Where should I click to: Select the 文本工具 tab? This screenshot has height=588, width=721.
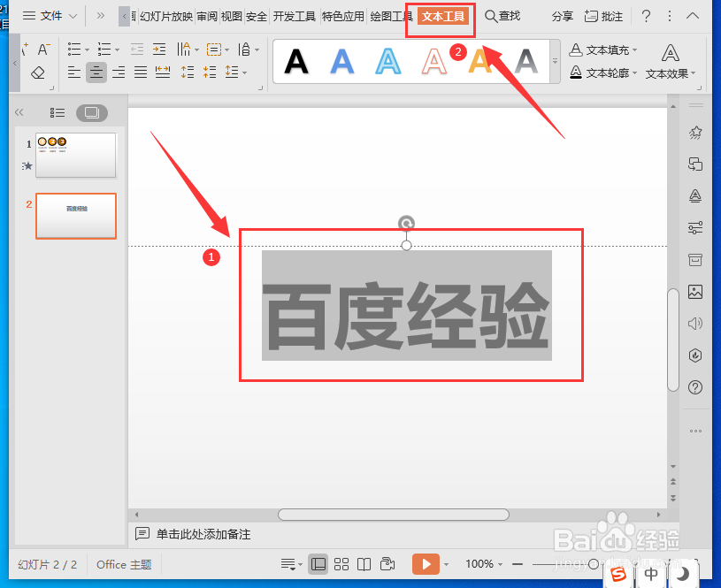coord(443,17)
